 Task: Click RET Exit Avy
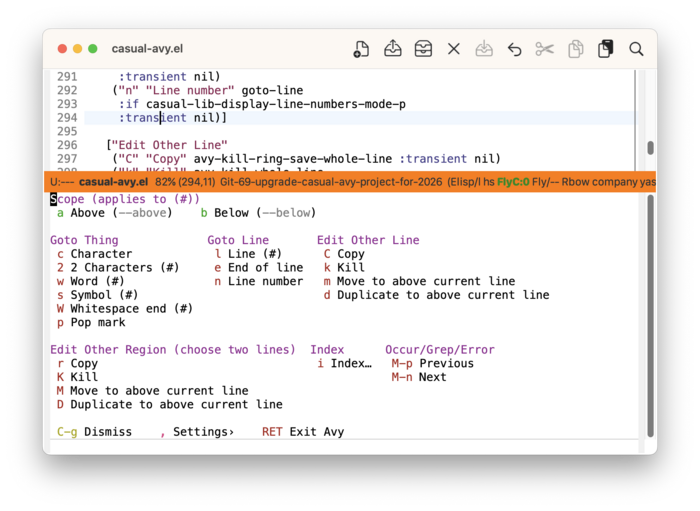pyautogui.click(x=303, y=432)
